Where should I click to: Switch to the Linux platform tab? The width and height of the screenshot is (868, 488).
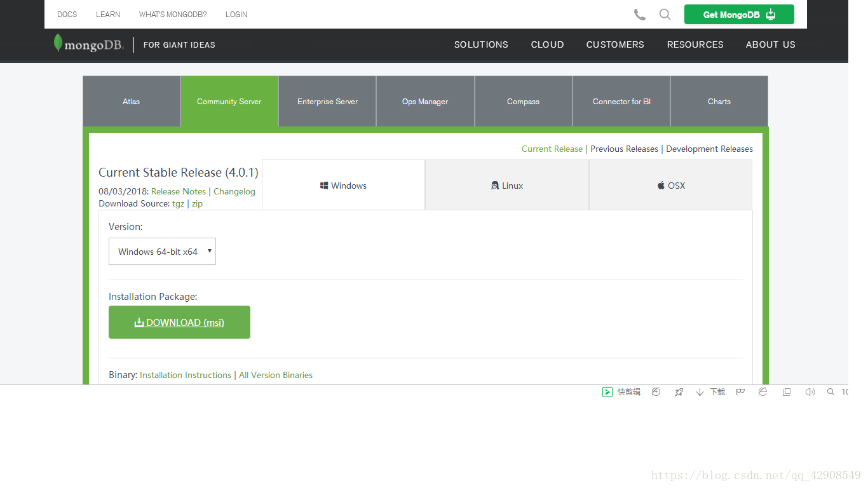pos(507,185)
